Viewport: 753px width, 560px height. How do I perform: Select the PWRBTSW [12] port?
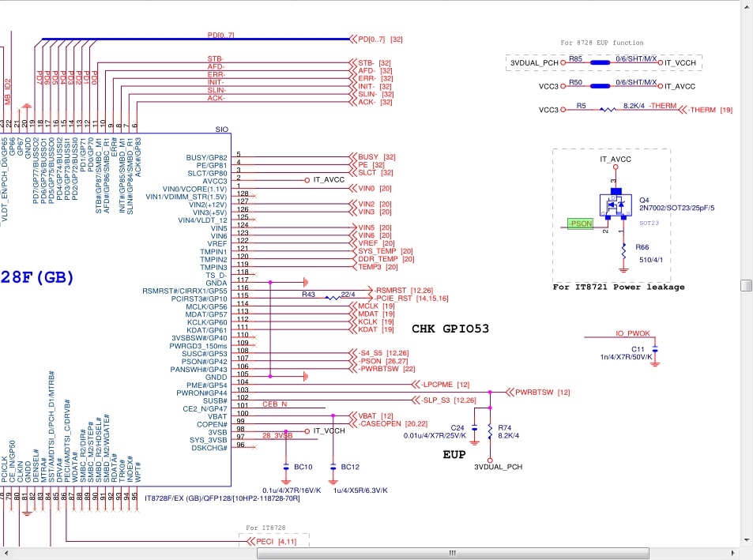coord(538,392)
